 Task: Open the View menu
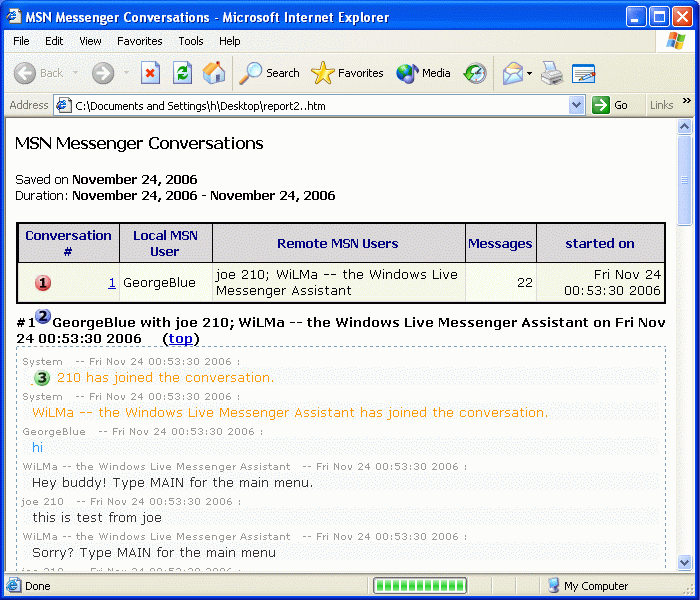point(90,41)
